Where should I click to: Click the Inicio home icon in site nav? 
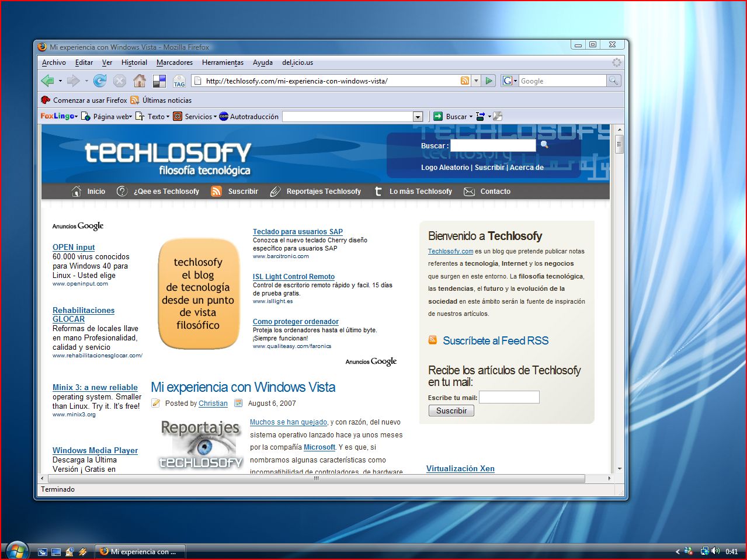coord(76,191)
